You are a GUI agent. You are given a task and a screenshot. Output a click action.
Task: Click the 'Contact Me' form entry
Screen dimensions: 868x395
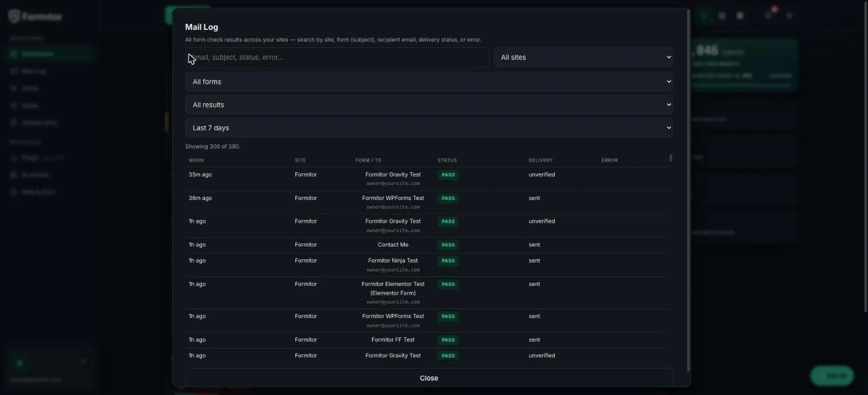coord(393,245)
